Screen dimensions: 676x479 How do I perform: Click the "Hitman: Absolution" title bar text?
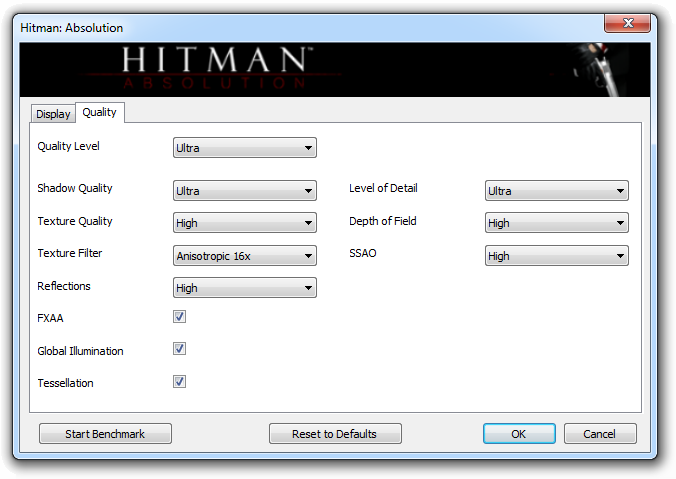[72, 28]
